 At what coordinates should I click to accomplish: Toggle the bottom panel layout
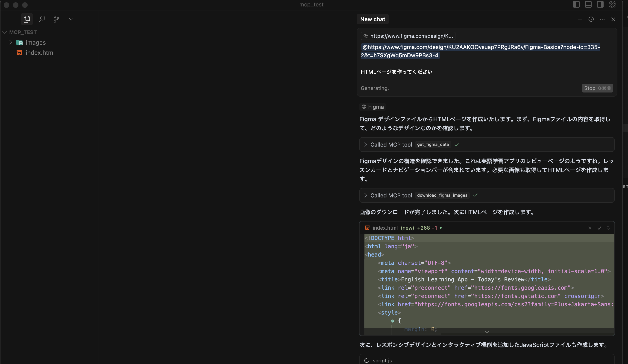point(588,4)
